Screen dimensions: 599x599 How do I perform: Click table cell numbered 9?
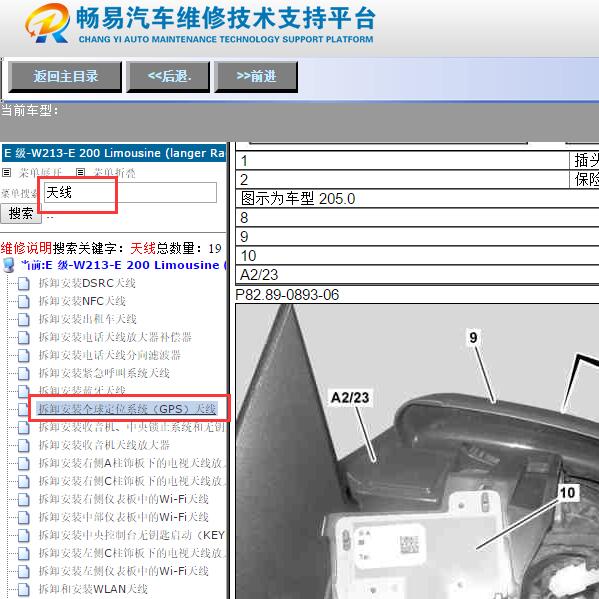coord(417,237)
